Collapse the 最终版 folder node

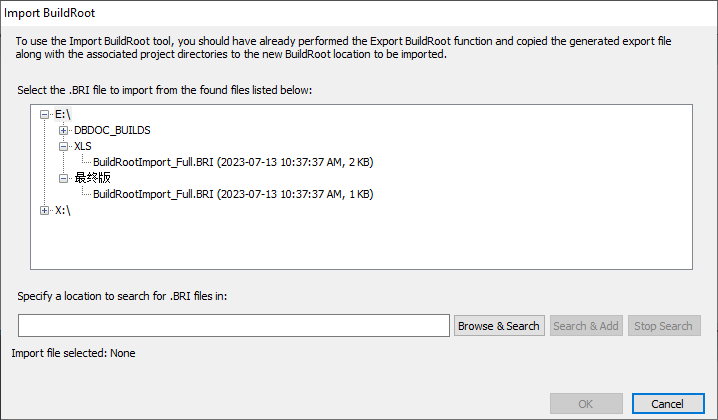coord(63,178)
